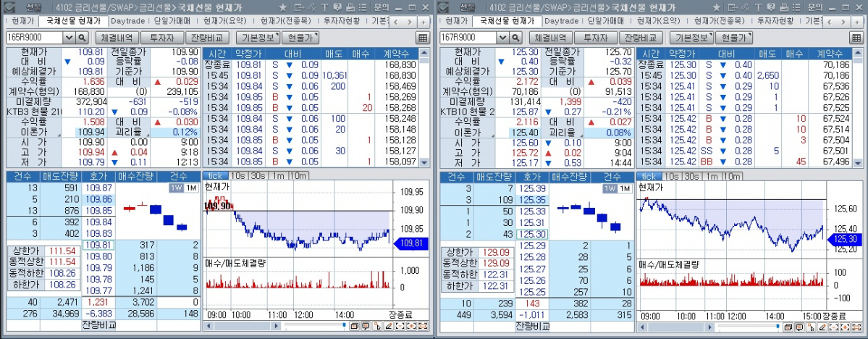
Task: Click next tab arrow in left window tab strip
Action: click(x=410, y=22)
